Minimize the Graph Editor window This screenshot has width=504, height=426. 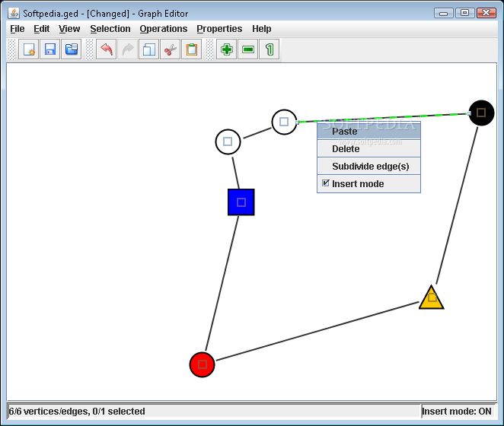click(444, 13)
